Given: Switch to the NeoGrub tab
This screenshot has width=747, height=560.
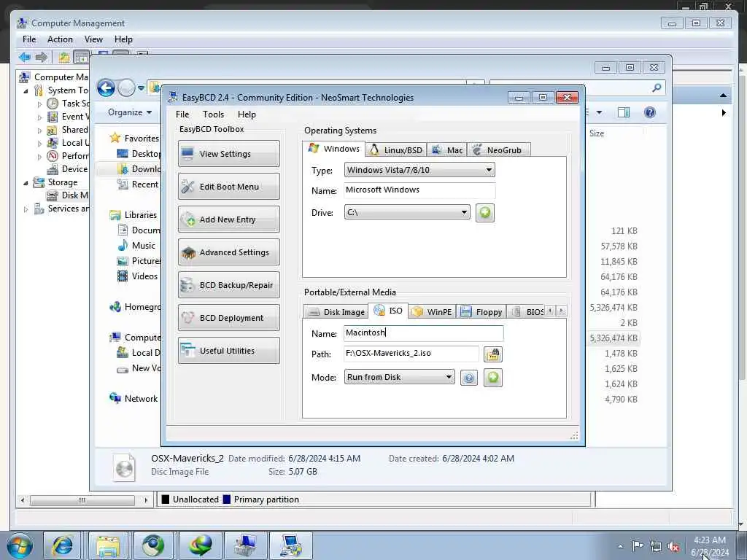Looking at the screenshot, I should pos(498,150).
